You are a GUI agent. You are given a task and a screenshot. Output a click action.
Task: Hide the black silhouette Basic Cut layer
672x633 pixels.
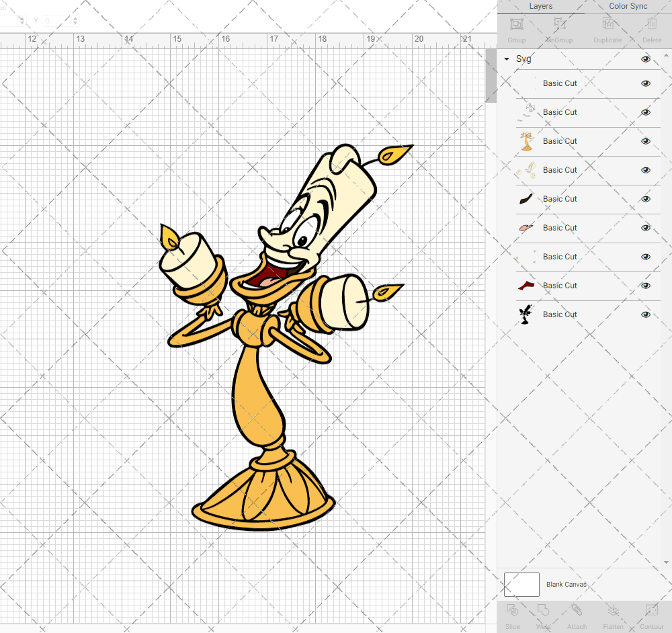645,314
